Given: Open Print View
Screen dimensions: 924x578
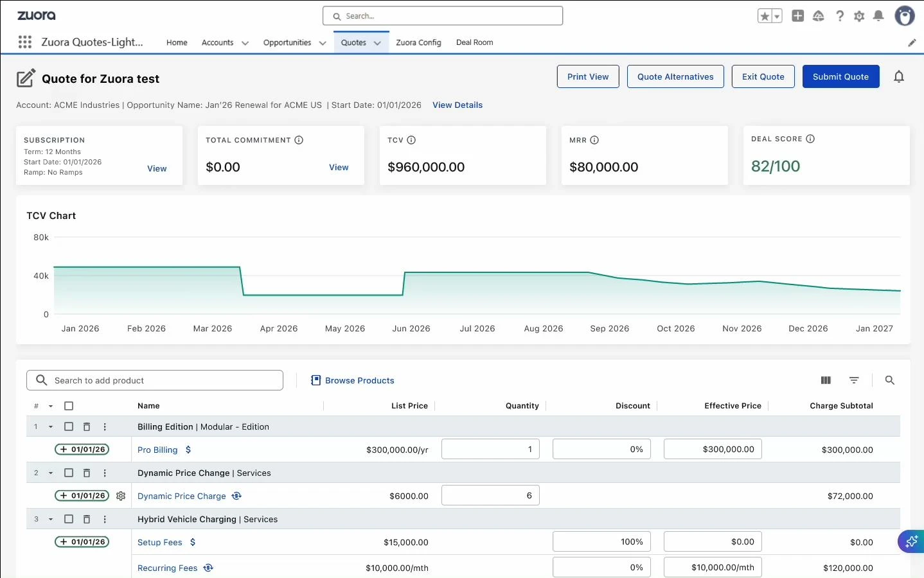Looking at the screenshot, I should click(x=588, y=76).
